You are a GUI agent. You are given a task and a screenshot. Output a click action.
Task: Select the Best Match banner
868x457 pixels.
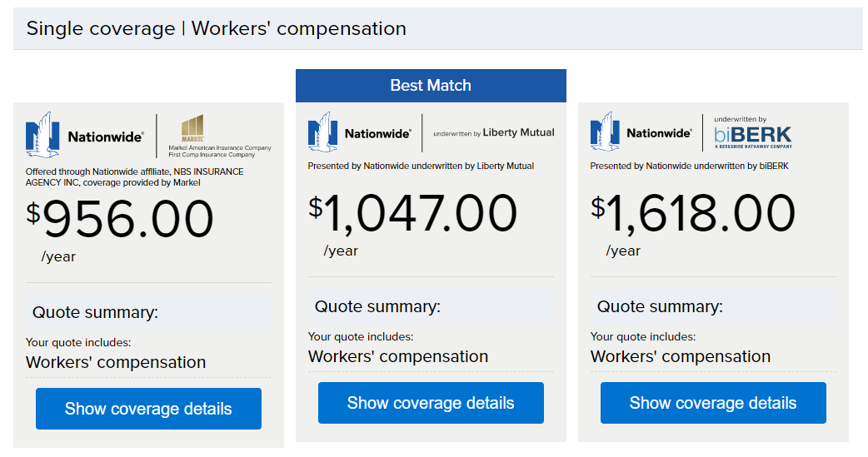pyautogui.click(x=431, y=86)
